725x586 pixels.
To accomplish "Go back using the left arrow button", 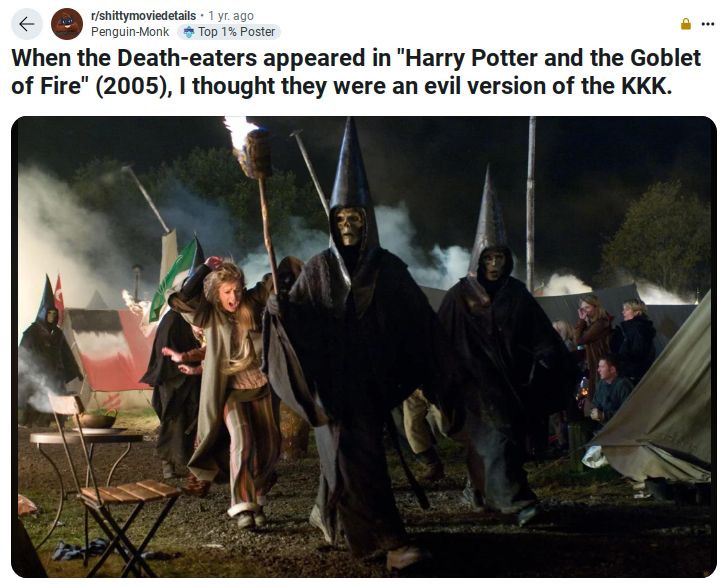I will coord(27,24).
